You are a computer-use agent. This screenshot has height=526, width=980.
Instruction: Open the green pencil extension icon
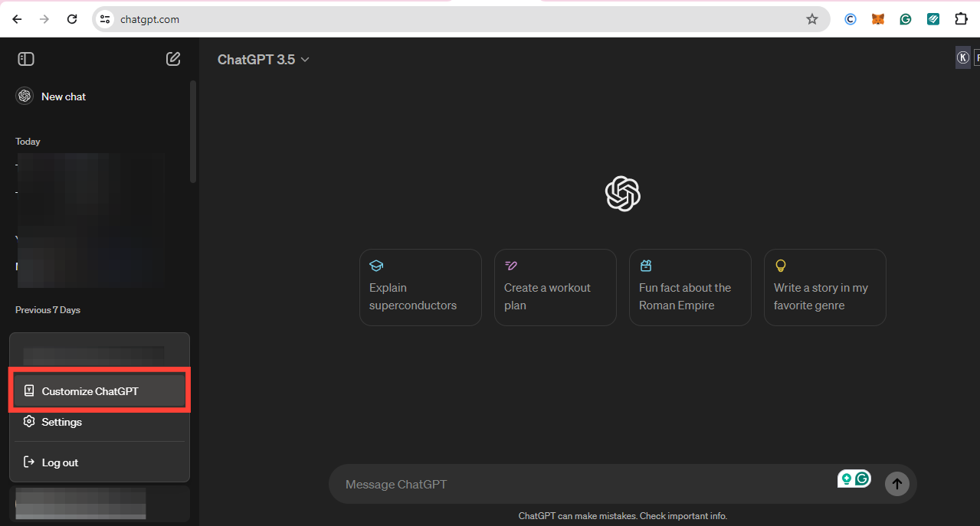pyautogui.click(x=933, y=19)
